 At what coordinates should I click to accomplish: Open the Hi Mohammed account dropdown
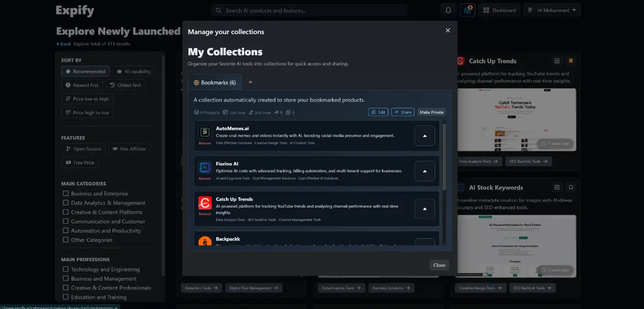(552, 10)
